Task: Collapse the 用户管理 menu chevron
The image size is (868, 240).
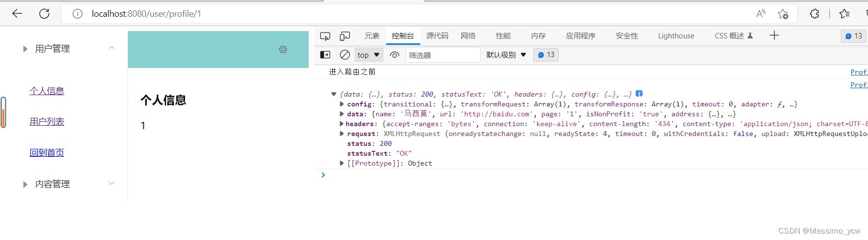Action: [x=111, y=48]
